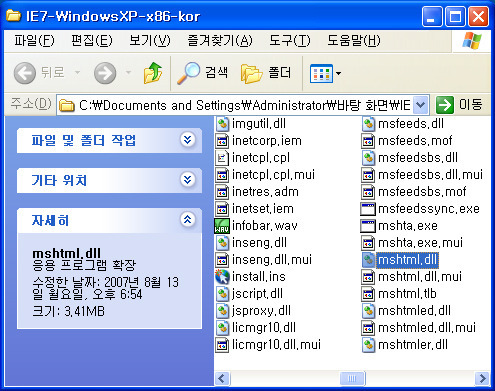Click the mshtmler.dll file icon

coord(368,345)
